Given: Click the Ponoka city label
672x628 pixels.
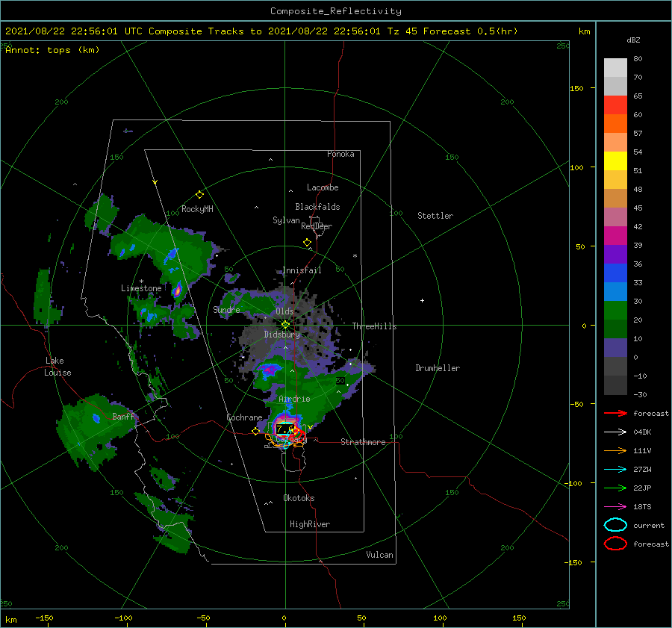Looking at the screenshot, I should click(x=340, y=154).
